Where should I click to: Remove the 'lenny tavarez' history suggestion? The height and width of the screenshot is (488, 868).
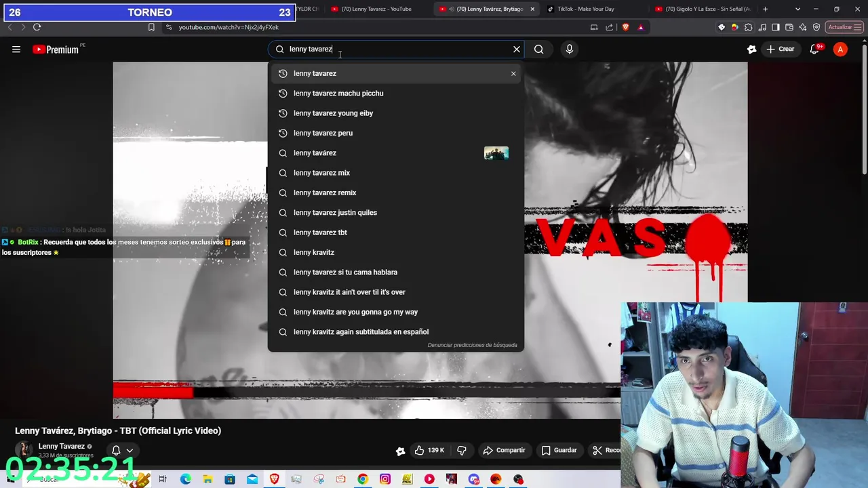[513, 73]
